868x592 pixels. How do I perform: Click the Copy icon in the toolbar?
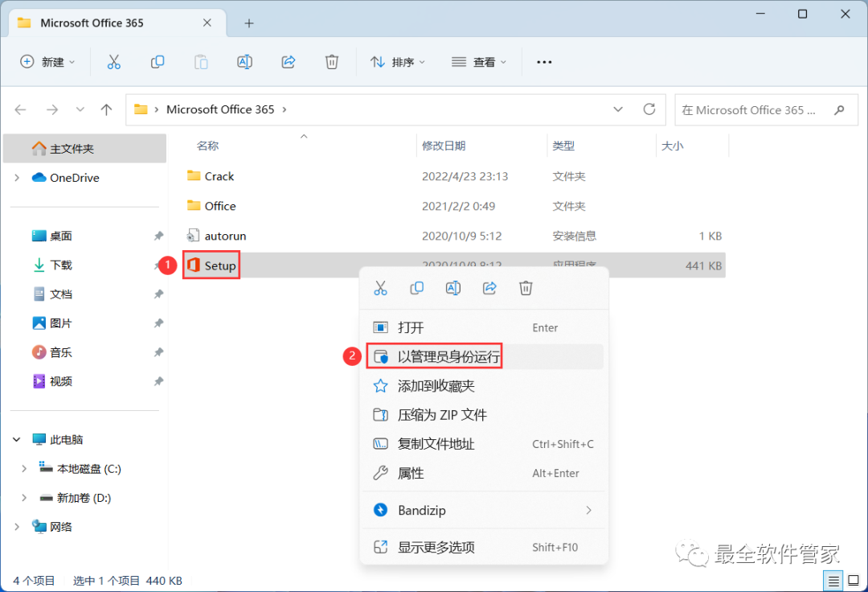[158, 62]
